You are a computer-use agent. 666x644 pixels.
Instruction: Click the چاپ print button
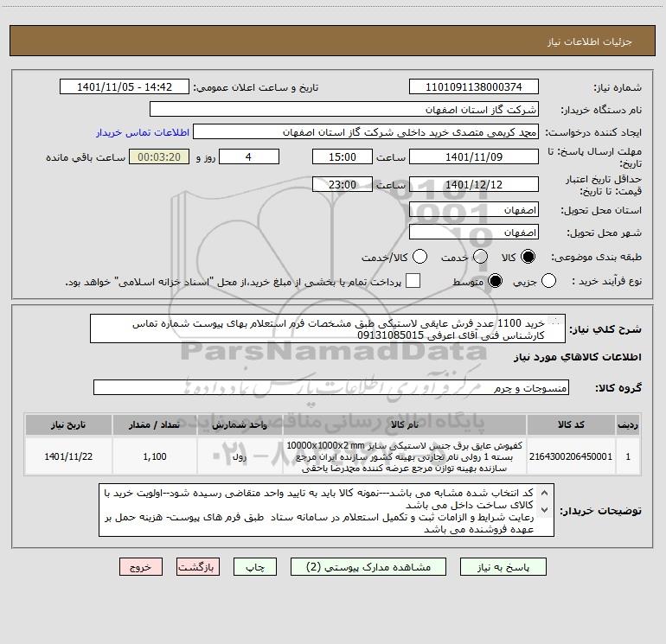click(255, 567)
